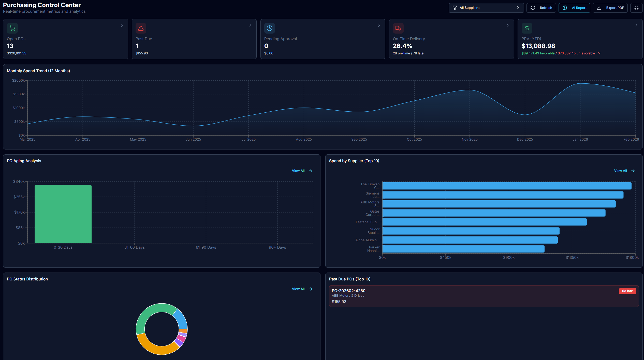Click the blue donut chart segment
This screenshot has height=360, width=644.
181,319
